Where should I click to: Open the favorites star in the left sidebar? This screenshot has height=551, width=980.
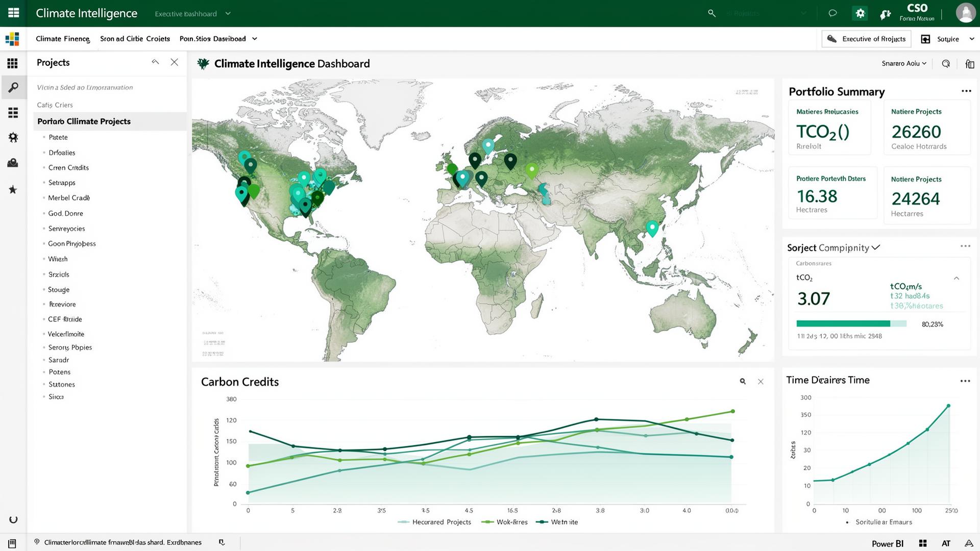click(13, 190)
